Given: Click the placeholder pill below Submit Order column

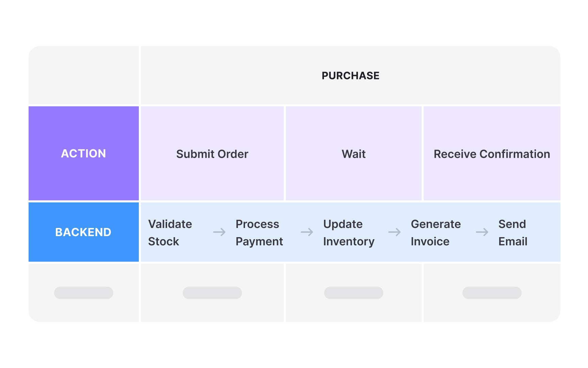Looking at the screenshot, I should pyautogui.click(x=212, y=293).
